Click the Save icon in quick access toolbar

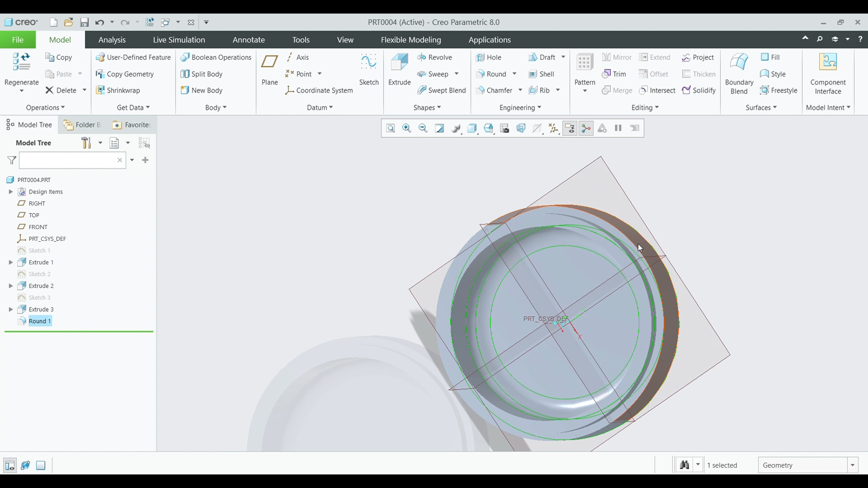[x=85, y=22]
